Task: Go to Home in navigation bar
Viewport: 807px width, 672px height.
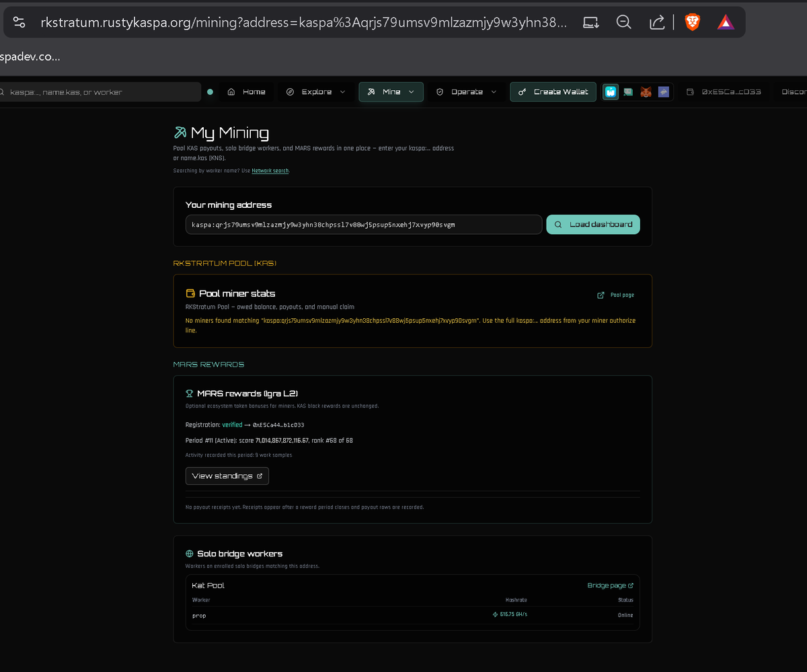Action: [247, 92]
